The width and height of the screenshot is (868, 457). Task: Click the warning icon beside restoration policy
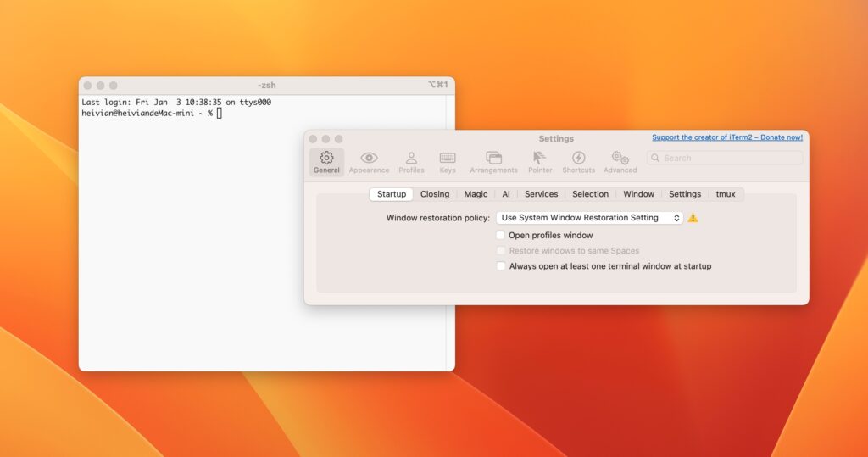(x=693, y=218)
